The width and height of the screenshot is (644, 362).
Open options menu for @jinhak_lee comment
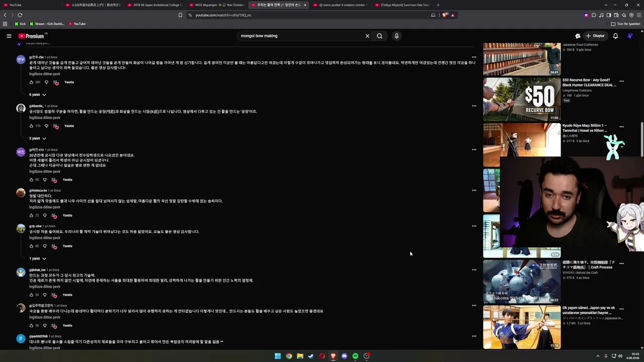pyautogui.click(x=474, y=270)
